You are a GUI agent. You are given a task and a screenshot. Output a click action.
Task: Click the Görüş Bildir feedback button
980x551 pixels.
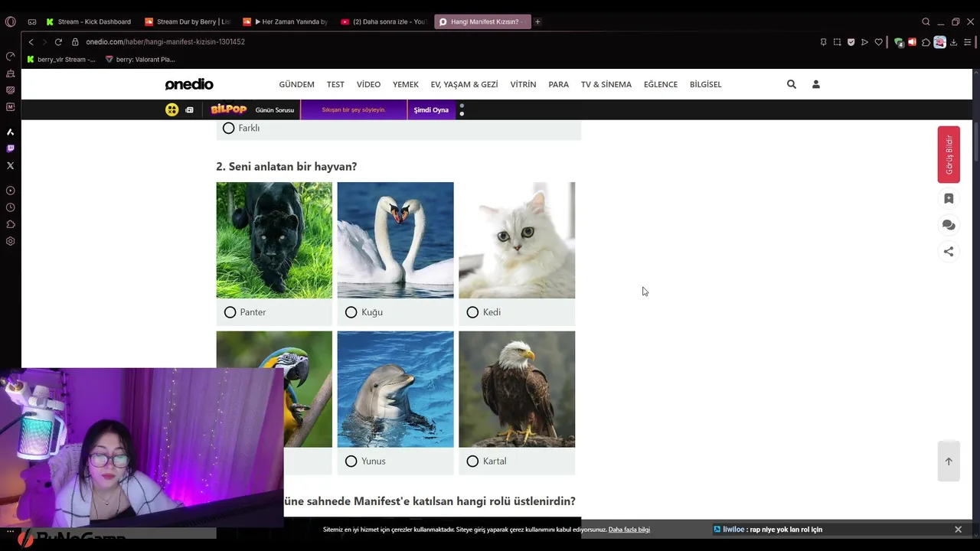pos(949,155)
